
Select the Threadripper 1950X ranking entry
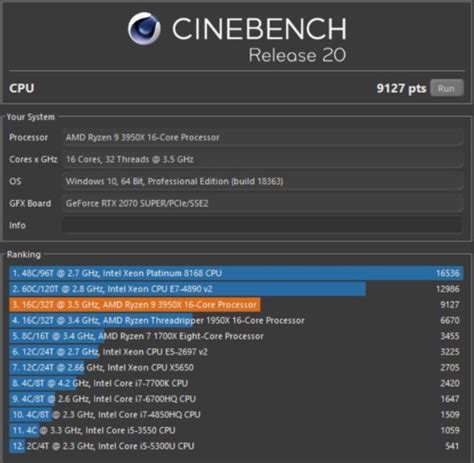pyautogui.click(x=236, y=320)
